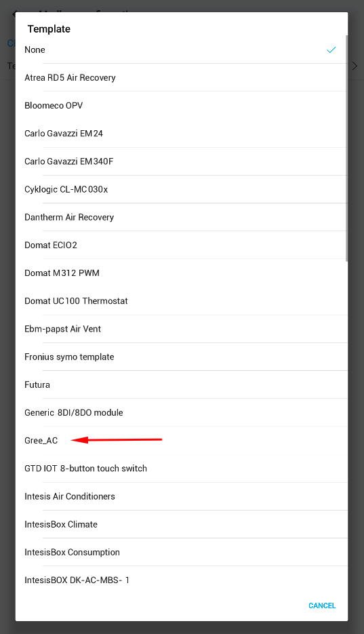Choose Atrea RD5 Air Recovery template
This screenshot has width=364, height=634.
click(182, 77)
